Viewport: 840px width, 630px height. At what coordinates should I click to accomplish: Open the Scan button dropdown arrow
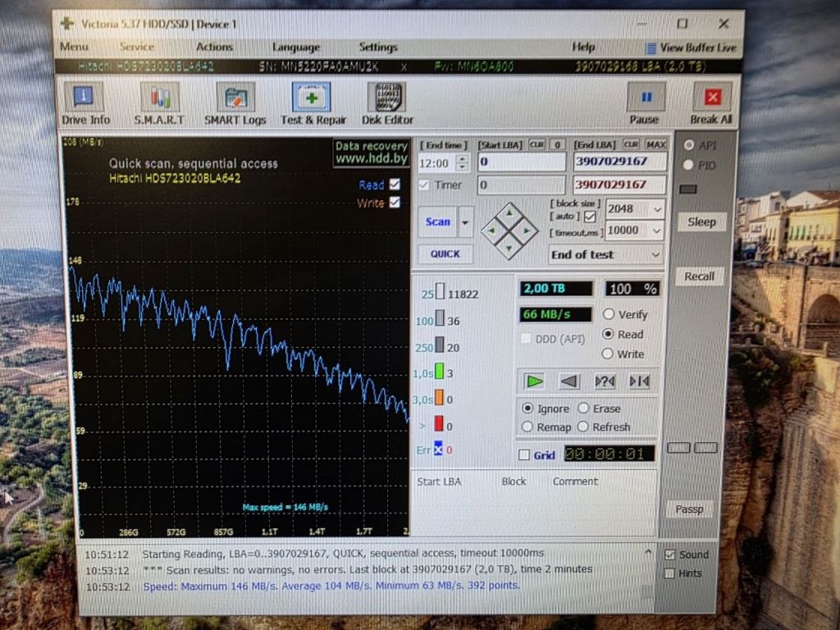(466, 221)
